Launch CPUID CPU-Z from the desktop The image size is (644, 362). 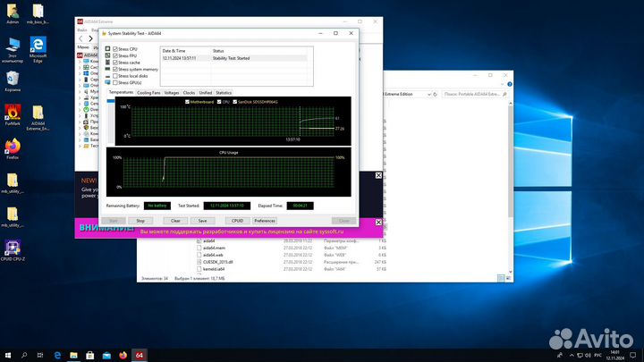(13, 251)
